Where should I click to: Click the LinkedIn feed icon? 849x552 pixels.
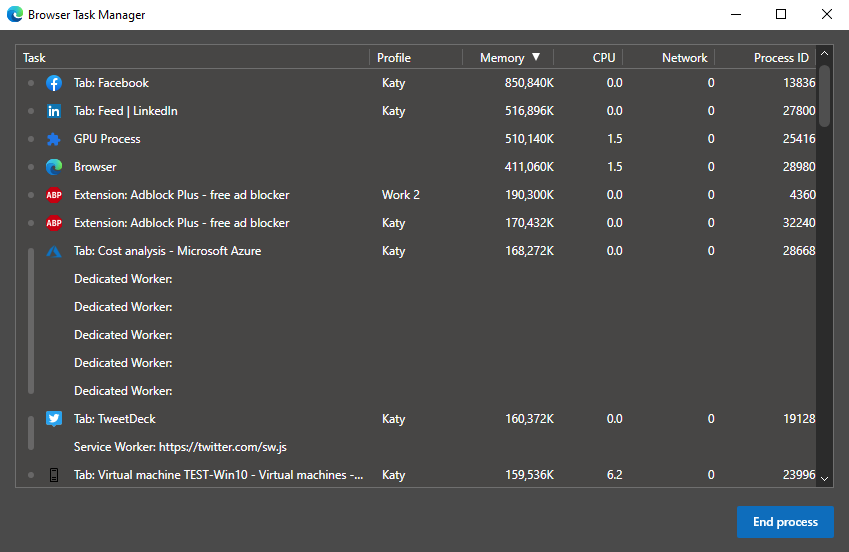tap(54, 111)
